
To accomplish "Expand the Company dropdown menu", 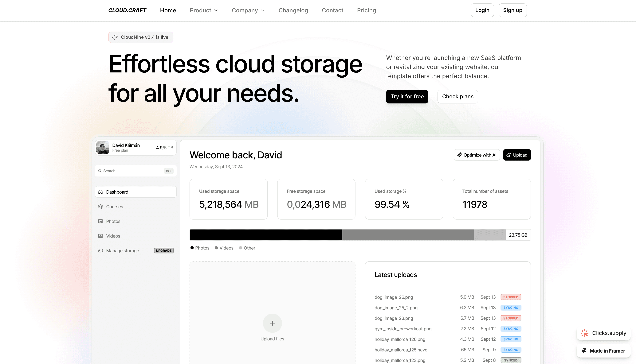I will [x=248, y=10].
